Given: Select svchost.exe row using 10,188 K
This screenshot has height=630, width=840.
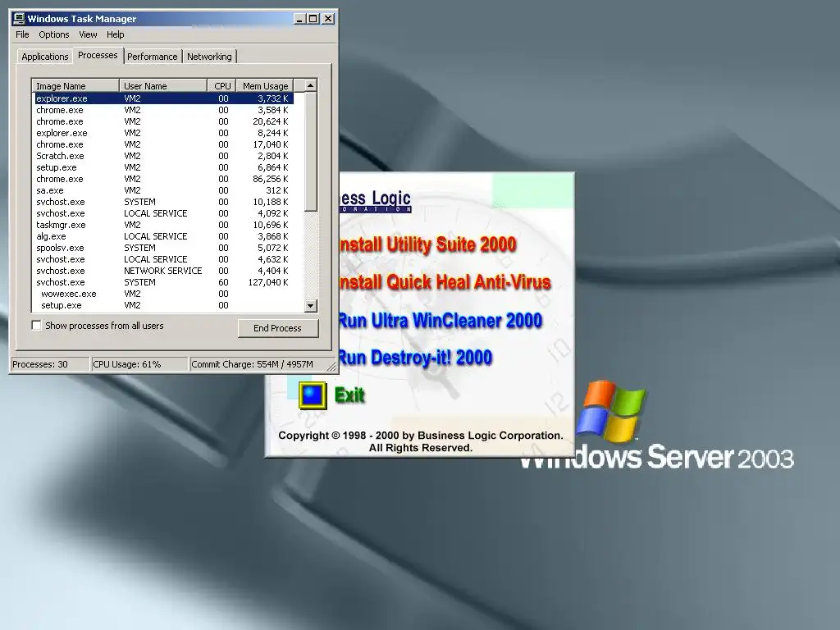Looking at the screenshot, I should (x=163, y=202).
